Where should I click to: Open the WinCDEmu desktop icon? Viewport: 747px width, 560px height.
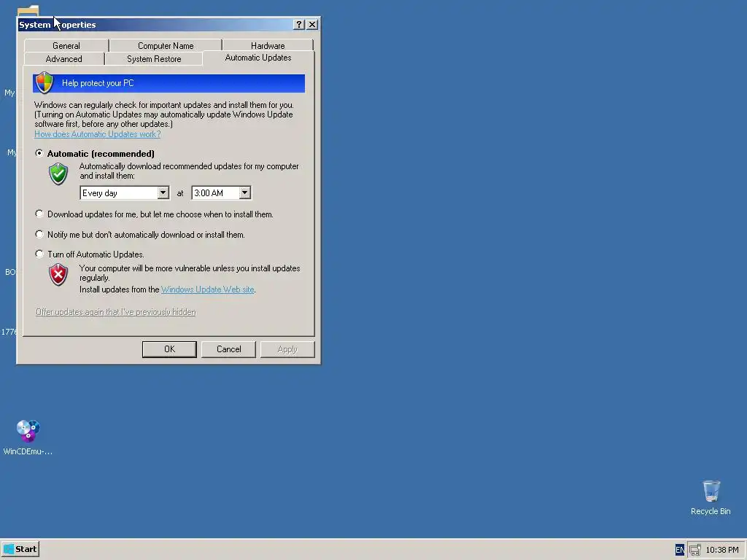click(x=28, y=437)
